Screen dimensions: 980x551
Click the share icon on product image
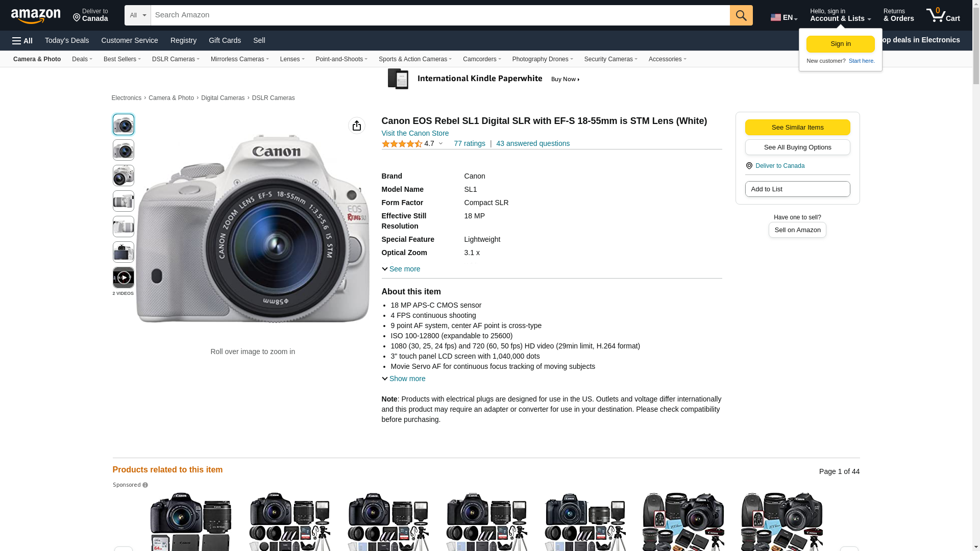click(357, 126)
